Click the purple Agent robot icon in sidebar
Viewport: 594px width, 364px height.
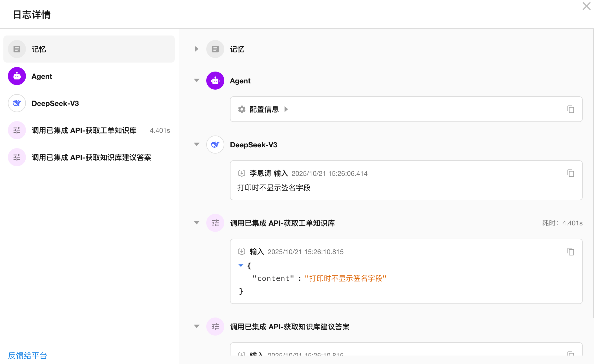click(17, 76)
